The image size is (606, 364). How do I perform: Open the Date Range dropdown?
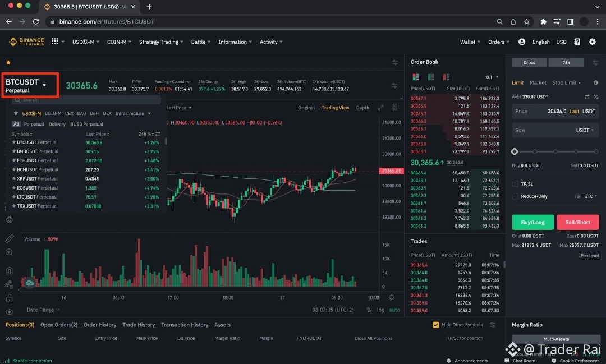[x=43, y=310]
